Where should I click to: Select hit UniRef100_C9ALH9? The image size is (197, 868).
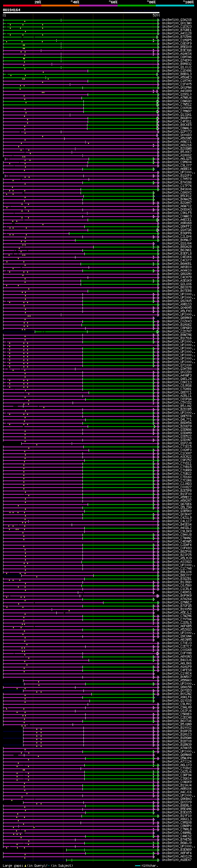(176, 707)
